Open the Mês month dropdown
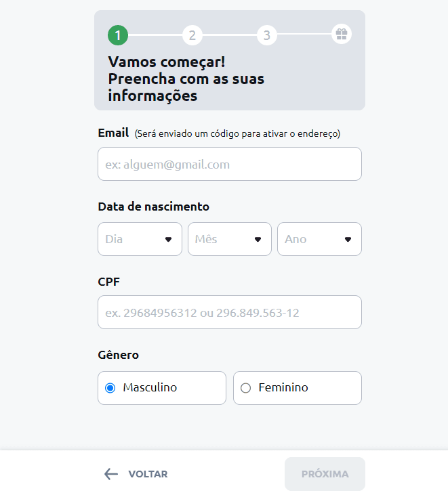The image size is (448, 495). click(230, 239)
